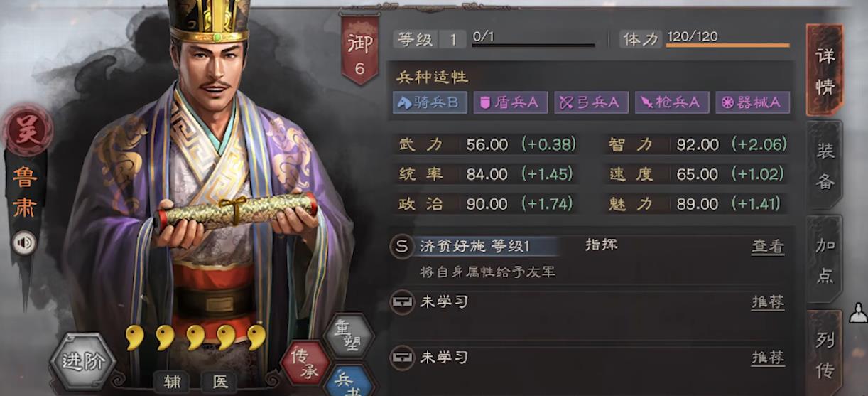
Task: Click the 查看 link for 济贫好施
Action: tap(768, 247)
